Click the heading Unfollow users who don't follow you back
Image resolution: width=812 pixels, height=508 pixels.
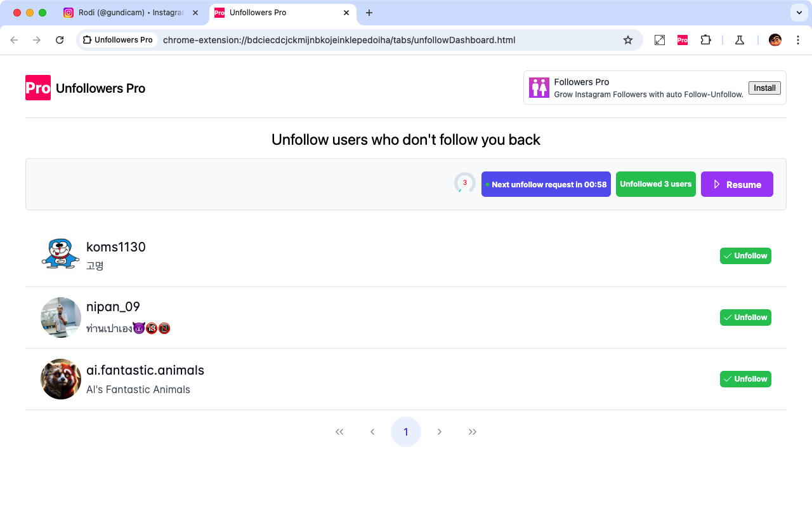click(x=406, y=140)
